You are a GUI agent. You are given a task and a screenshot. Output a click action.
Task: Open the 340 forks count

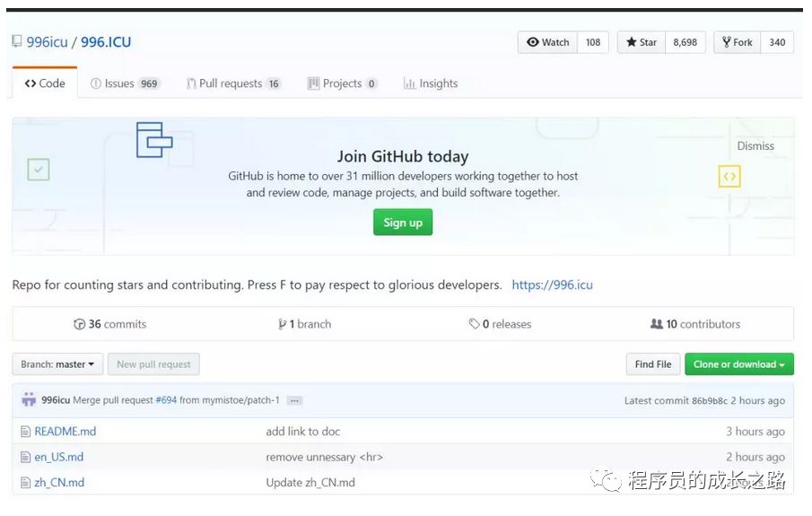777,42
